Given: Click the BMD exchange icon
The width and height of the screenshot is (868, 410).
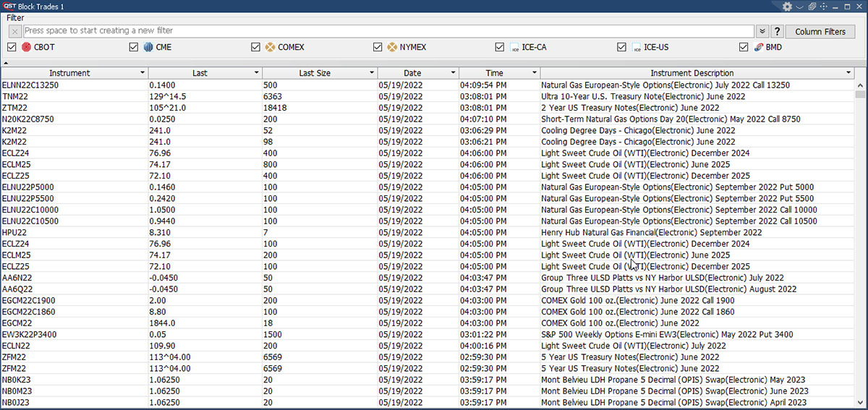Looking at the screenshot, I should [x=758, y=48].
